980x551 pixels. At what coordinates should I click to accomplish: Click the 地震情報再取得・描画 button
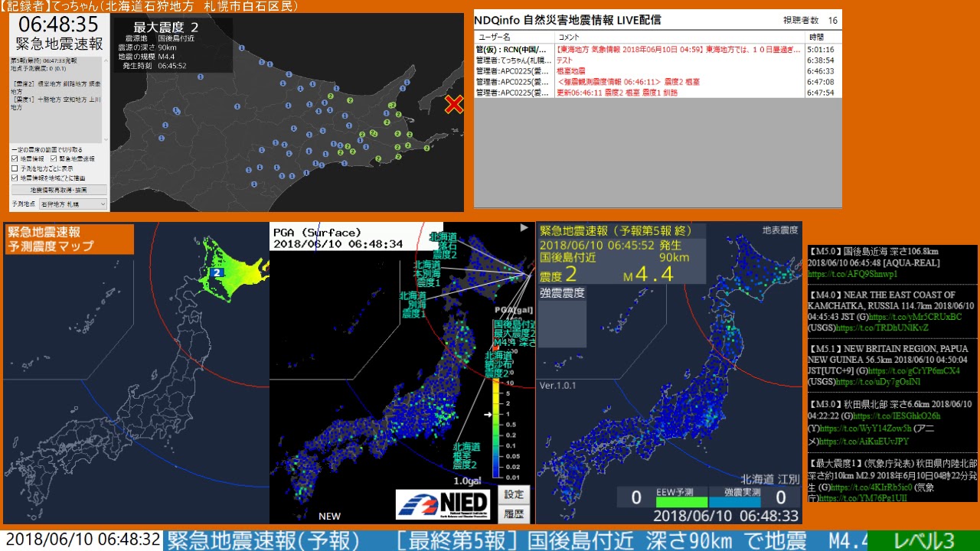point(58,190)
